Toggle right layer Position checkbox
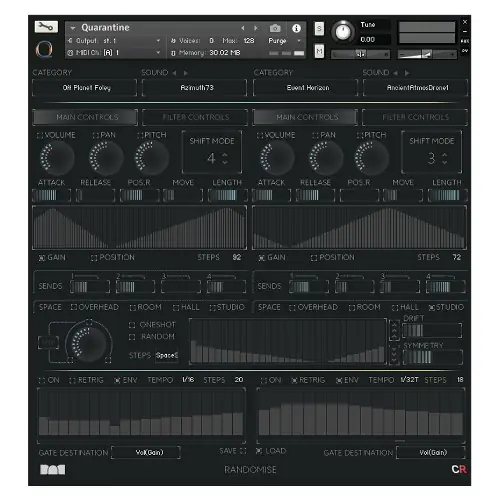Viewport: 500px width, 500px height. (x=314, y=258)
